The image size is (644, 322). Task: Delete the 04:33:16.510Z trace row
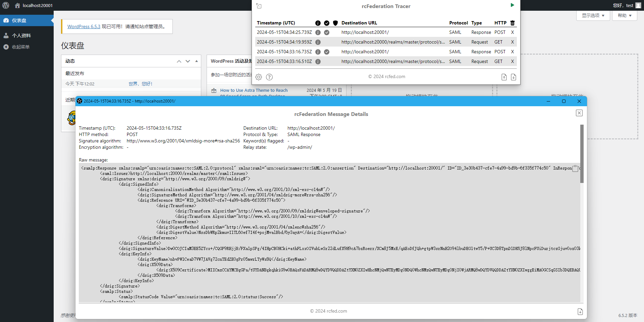[512, 62]
